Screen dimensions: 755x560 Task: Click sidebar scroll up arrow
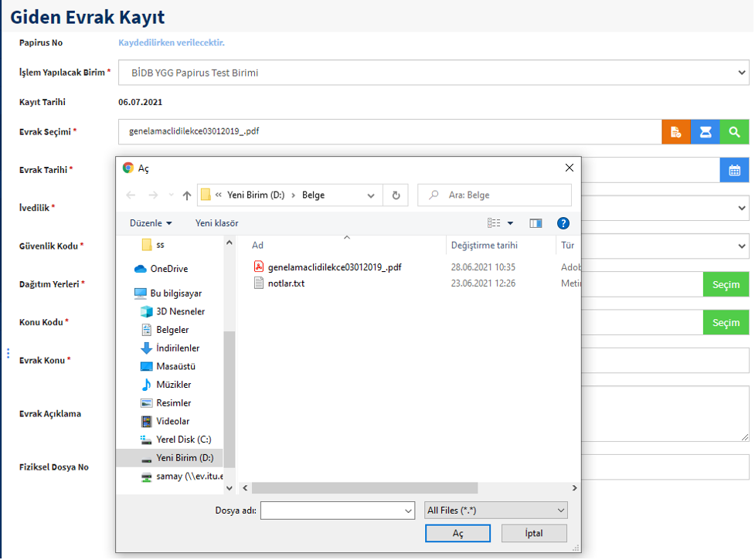click(230, 243)
